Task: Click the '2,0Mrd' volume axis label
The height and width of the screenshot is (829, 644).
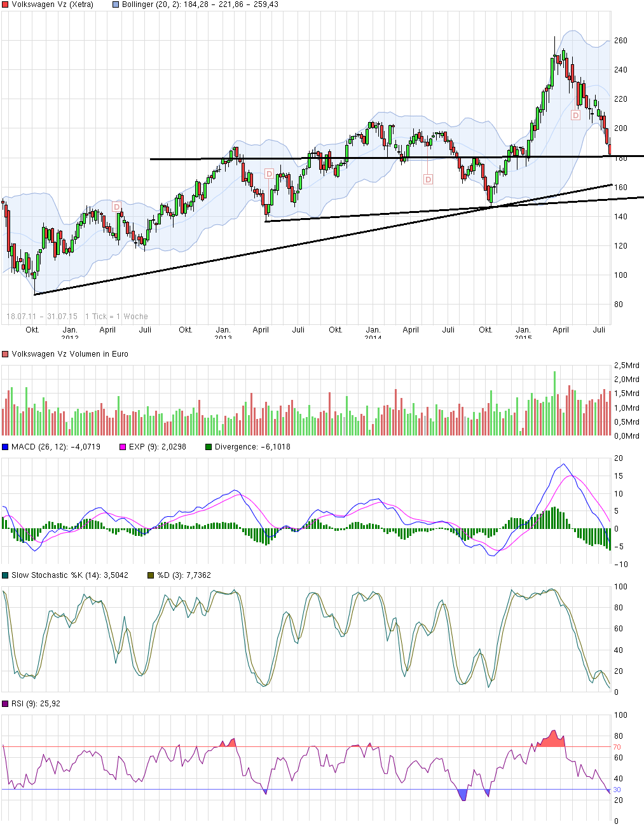Action: [627, 380]
